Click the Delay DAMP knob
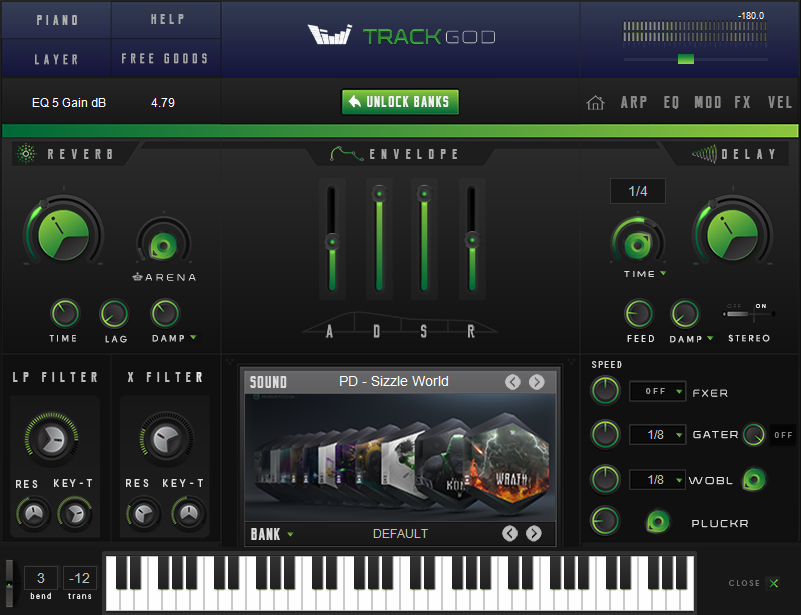This screenshot has height=615, width=801. pyautogui.click(x=685, y=314)
